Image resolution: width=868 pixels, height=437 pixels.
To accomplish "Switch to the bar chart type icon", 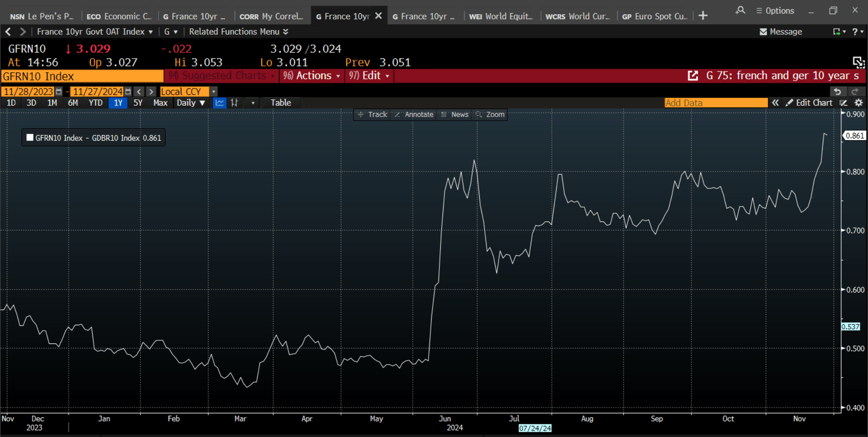I will (235, 103).
